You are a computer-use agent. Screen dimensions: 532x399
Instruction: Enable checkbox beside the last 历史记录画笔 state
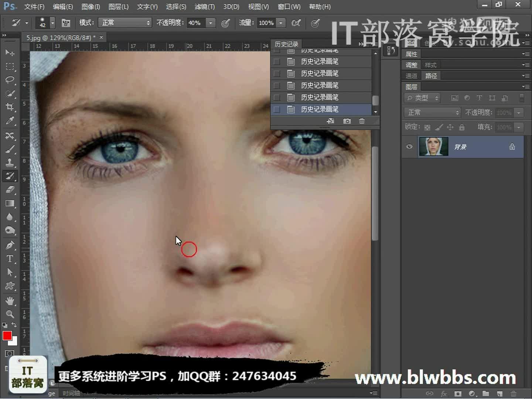[277, 109]
